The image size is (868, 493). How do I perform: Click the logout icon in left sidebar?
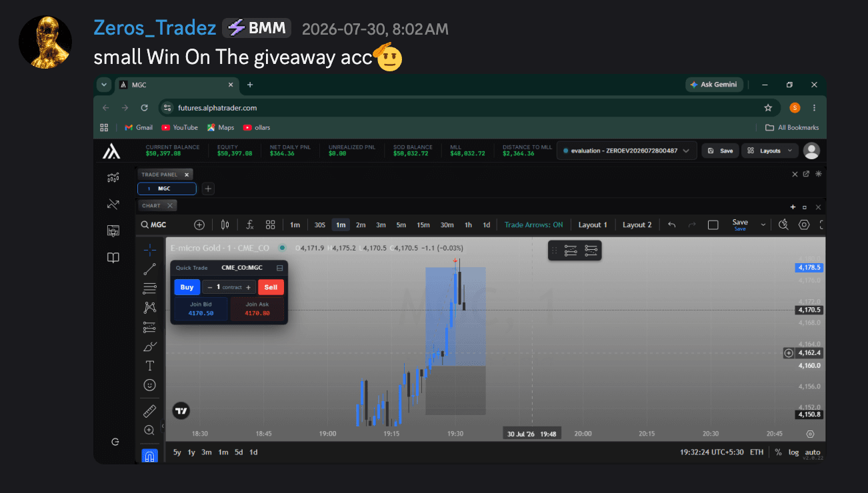(x=115, y=442)
